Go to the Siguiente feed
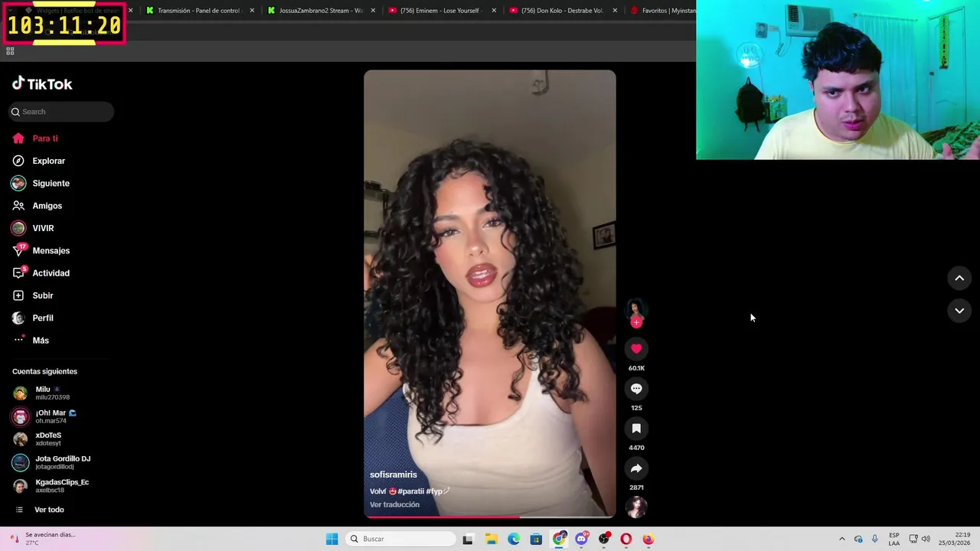The width and height of the screenshot is (980, 551). (41, 184)
